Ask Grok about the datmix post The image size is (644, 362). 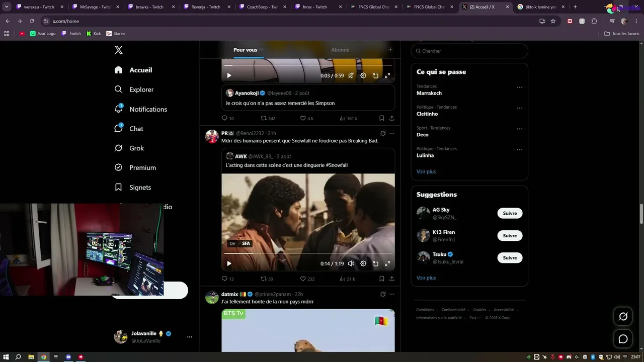click(x=383, y=294)
